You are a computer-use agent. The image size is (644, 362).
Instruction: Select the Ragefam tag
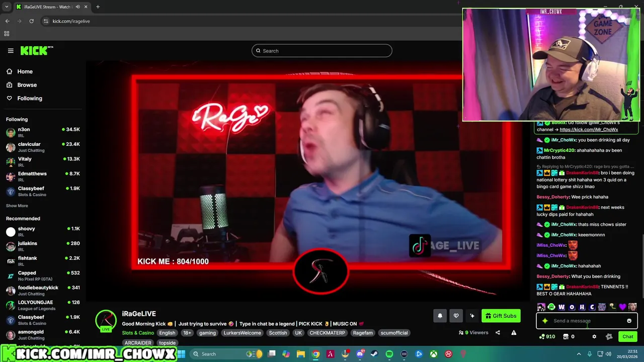click(x=363, y=333)
